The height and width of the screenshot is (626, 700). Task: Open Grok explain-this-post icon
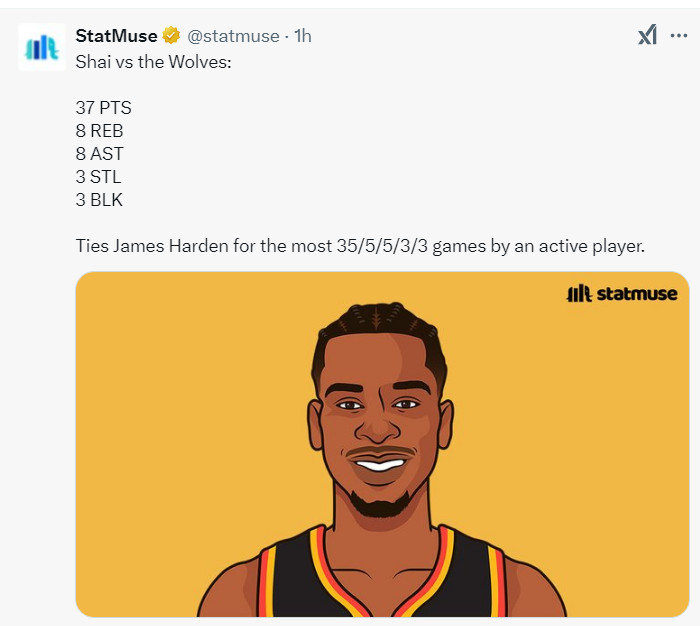click(x=647, y=36)
